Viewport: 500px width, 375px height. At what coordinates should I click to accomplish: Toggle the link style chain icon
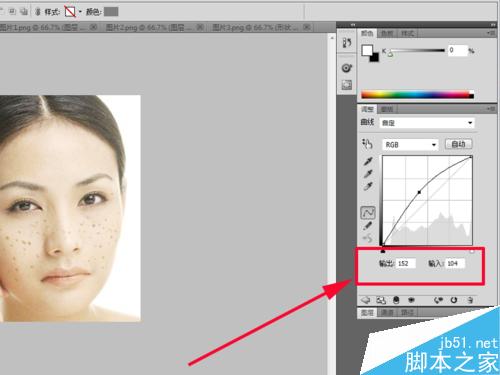point(38,12)
